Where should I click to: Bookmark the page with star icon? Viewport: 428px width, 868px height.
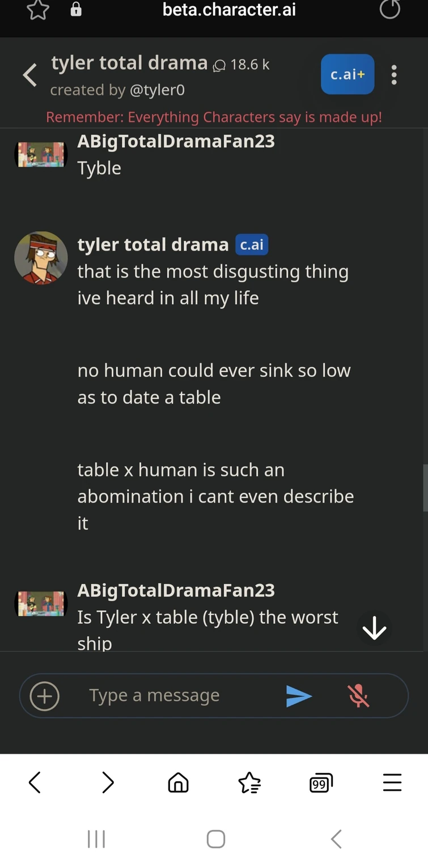coord(38,10)
